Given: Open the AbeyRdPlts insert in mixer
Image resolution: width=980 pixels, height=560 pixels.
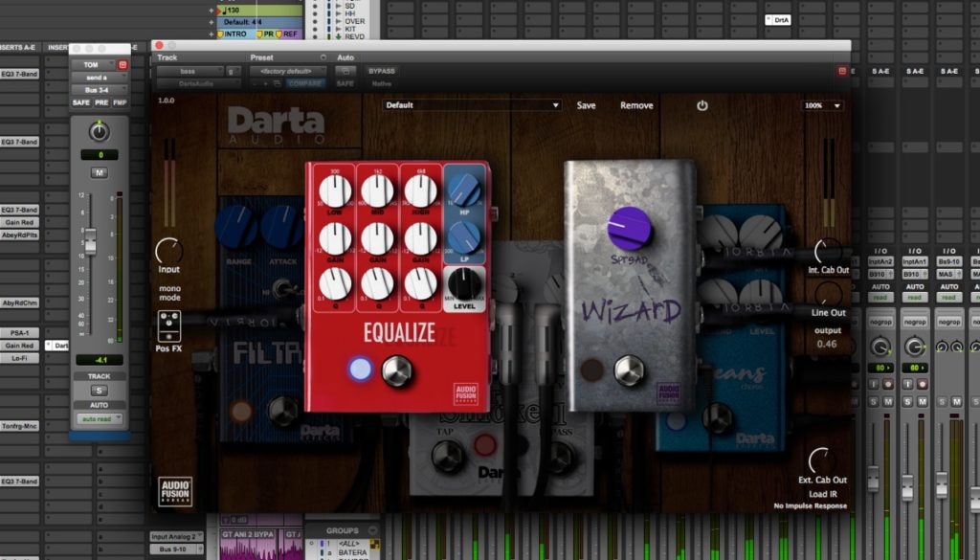Looking at the screenshot, I should (20, 235).
